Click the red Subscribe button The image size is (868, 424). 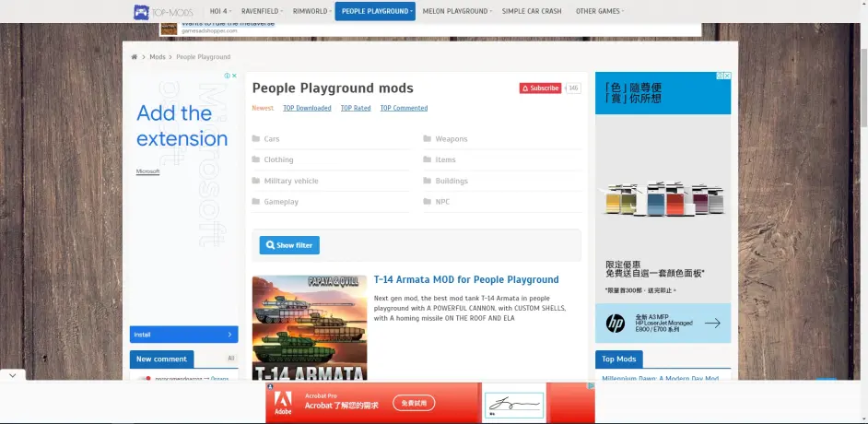click(540, 88)
